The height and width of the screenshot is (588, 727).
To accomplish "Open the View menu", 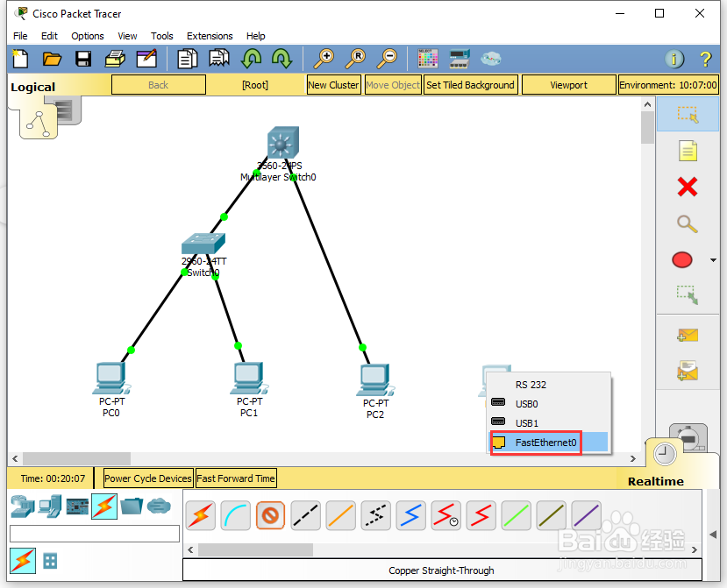I will [x=127, y=36].
